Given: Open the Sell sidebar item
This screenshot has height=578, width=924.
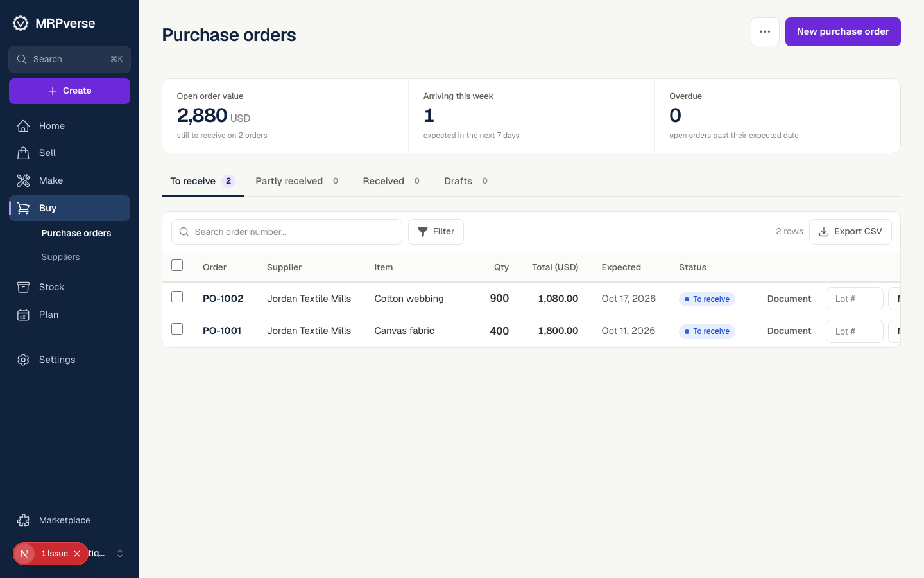Looking at the screenshot, I should pyautogui.click(x=69, y=153).
